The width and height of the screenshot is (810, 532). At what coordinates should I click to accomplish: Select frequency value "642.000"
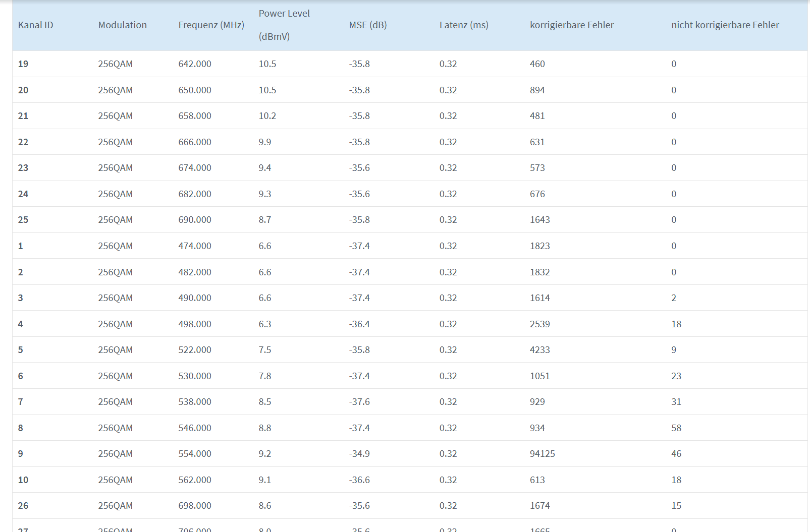coord(195,64)
